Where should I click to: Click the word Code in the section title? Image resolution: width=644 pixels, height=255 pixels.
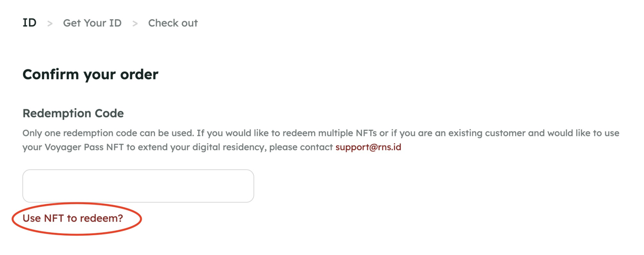point(109,113)
